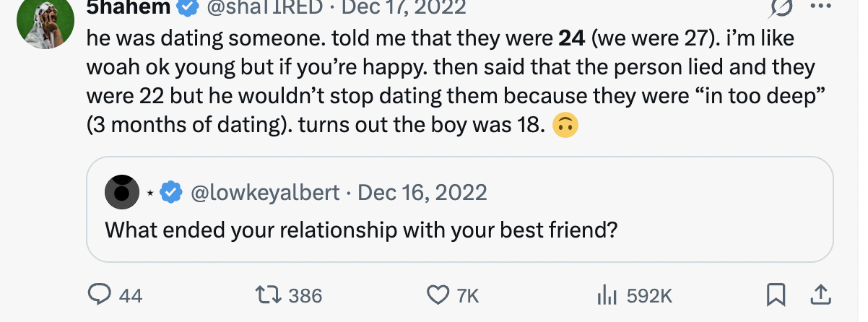Like the tweet with heart icon
The height and width of the screenshot is (322, 868).
coord(438,295)
